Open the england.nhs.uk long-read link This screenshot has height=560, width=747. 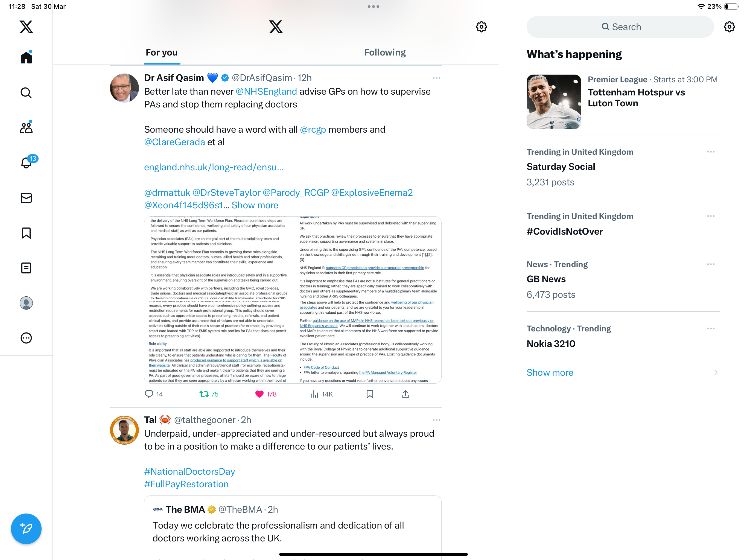(x=214, y=167)
